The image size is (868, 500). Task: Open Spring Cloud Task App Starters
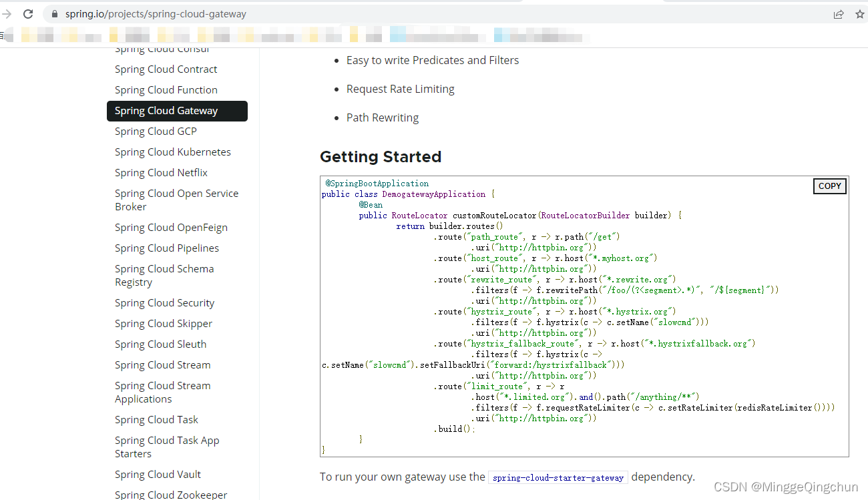point(167,447)
